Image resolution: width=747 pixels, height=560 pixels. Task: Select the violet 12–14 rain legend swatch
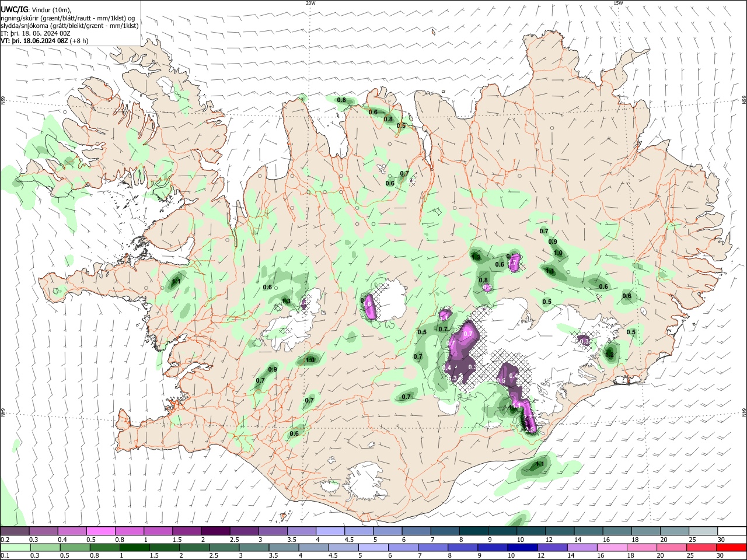click(x=552, y=547)
